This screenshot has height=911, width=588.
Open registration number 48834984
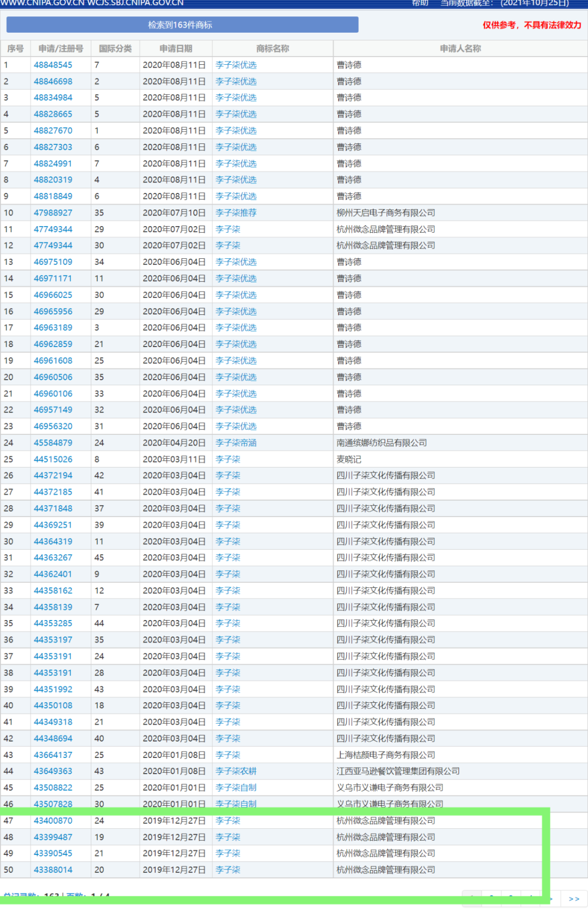[x=53, y=98]
